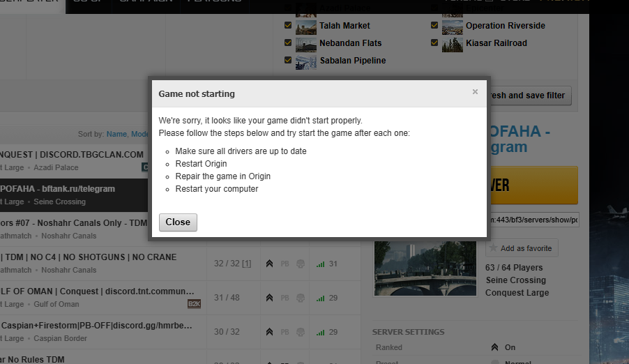Select Noshahr Canals Only TDM server
Image resolution: width=629 pixels, height=364 pixels.
[74, 229]
